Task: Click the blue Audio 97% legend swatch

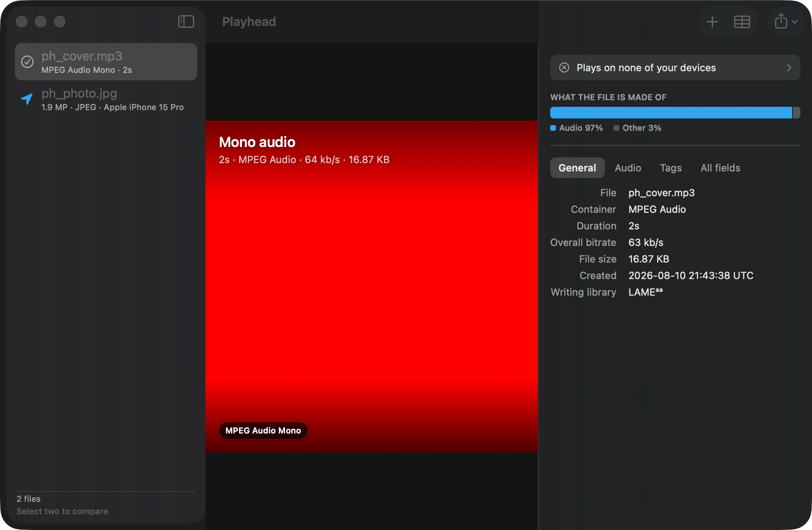Action: click(x=553, y=128)
